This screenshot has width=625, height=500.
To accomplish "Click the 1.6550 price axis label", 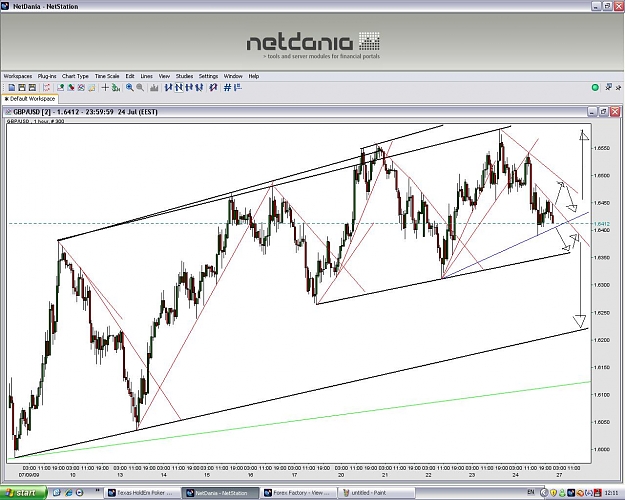I will click(x=601, y=148).
